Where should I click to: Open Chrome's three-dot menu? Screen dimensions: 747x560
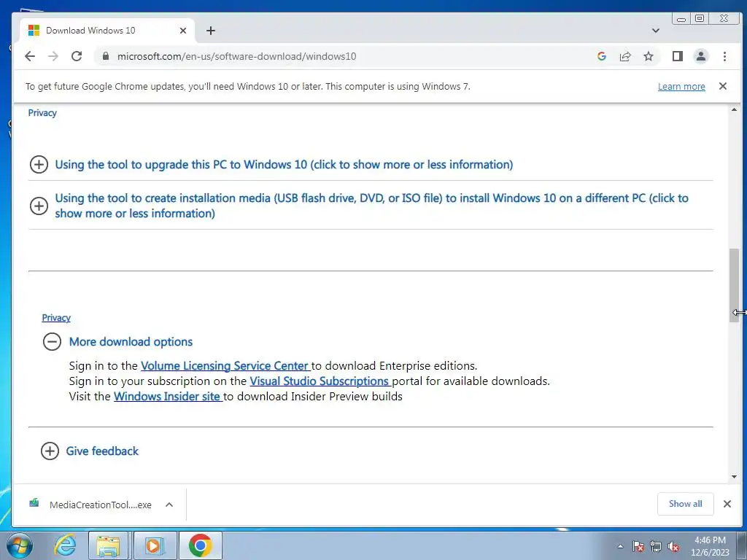[724, 56]
